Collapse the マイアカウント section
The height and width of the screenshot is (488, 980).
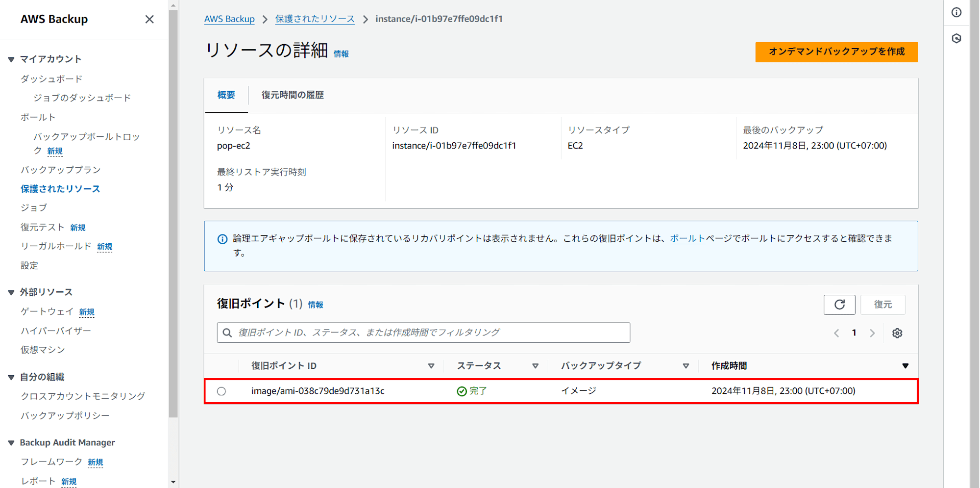click(x=11, y=59)
